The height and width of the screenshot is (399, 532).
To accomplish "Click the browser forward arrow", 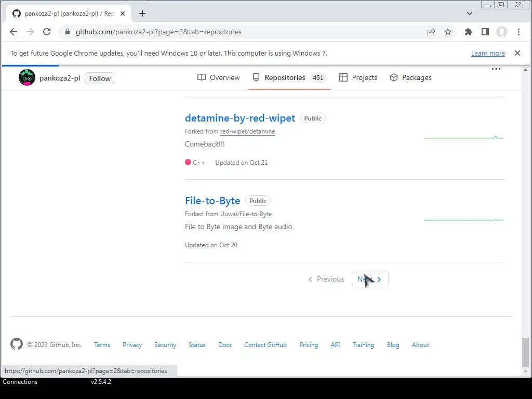I will tap(30, 32).
